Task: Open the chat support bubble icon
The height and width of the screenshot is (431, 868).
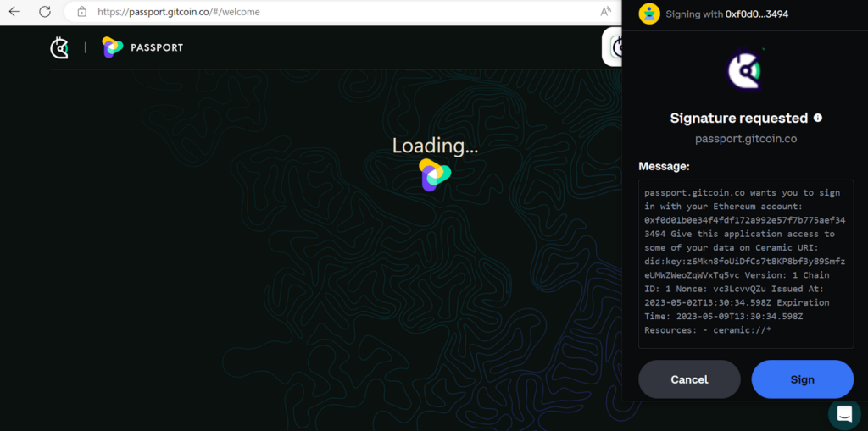Action: pos(844,414)
